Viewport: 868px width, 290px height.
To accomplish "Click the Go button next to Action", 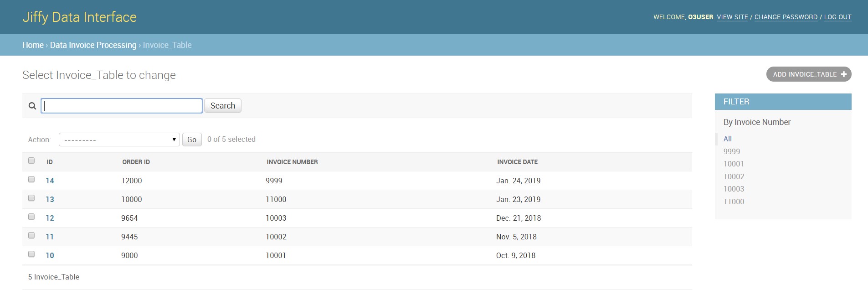I will click(x=192, y=140).
